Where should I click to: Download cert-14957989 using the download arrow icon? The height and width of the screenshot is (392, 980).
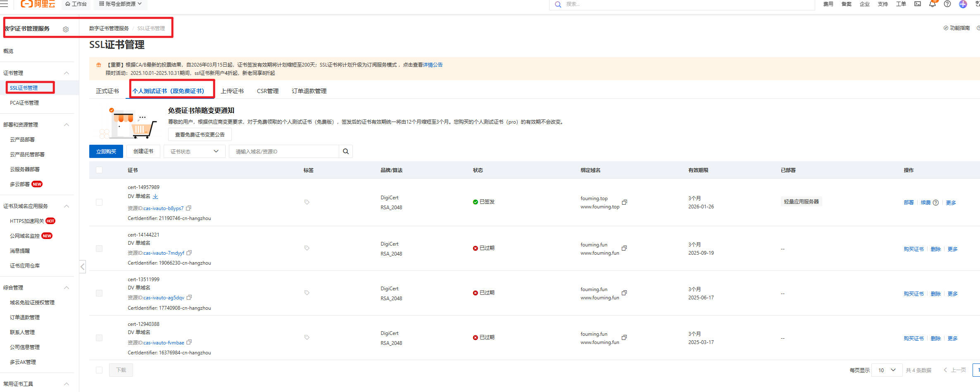point(155,196)
